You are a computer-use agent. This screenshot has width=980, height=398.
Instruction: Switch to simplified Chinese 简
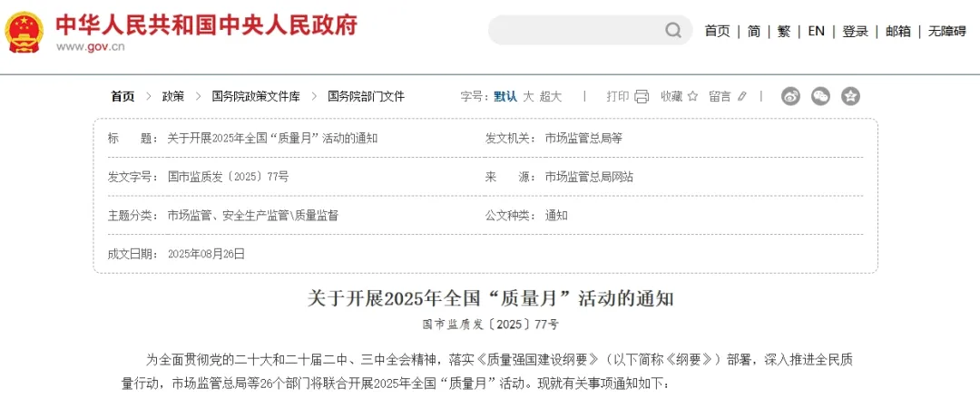pyautogui.click(x=754, y=31)
